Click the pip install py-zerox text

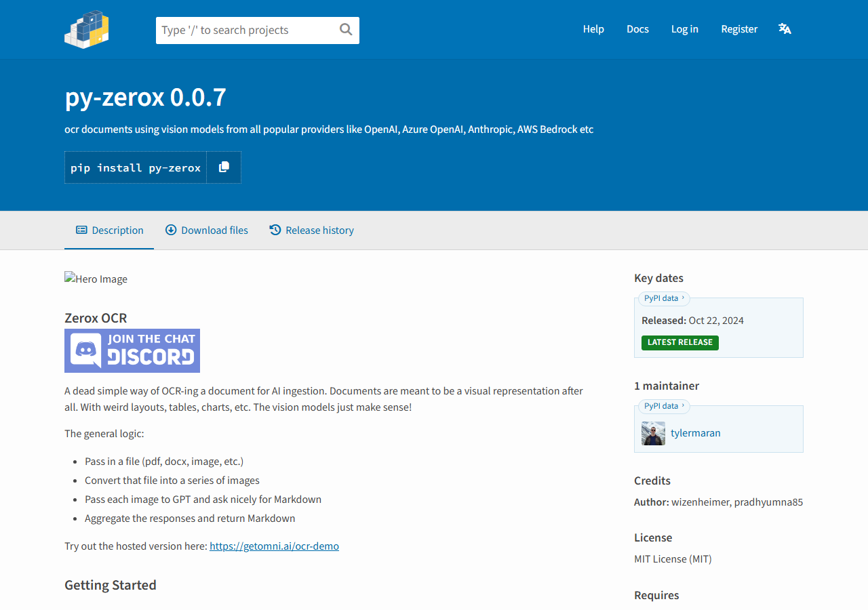[x=136, y=167]
